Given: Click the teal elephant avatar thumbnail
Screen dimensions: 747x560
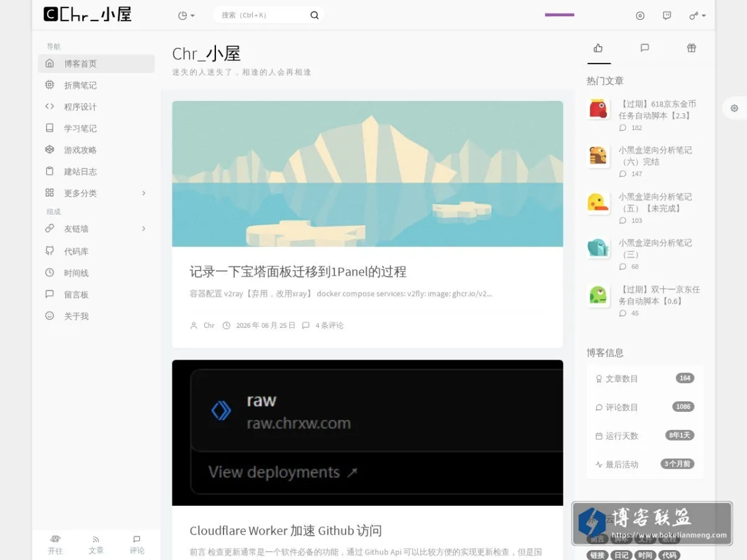Looking at the screenshot, I should pos(598,248).
